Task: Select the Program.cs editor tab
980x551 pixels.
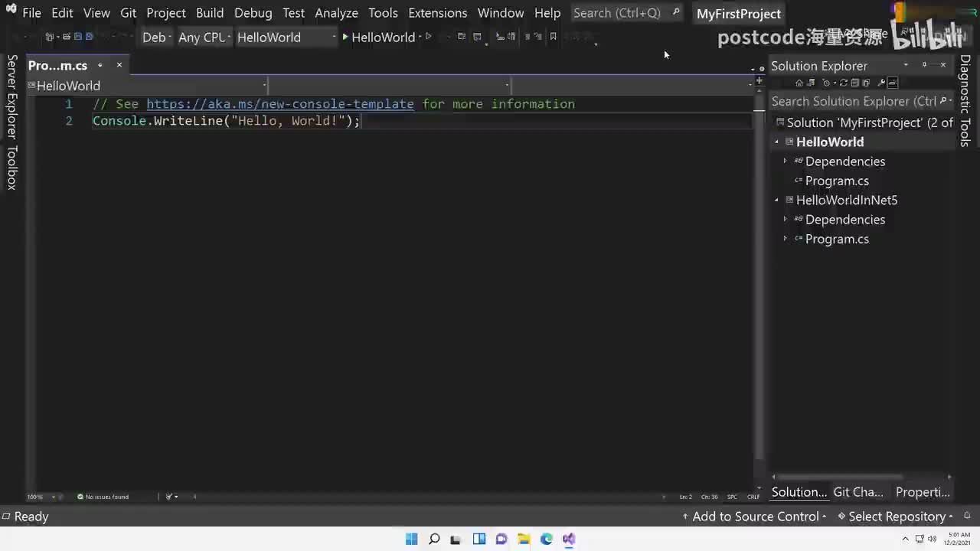Action: coord(58,65)
